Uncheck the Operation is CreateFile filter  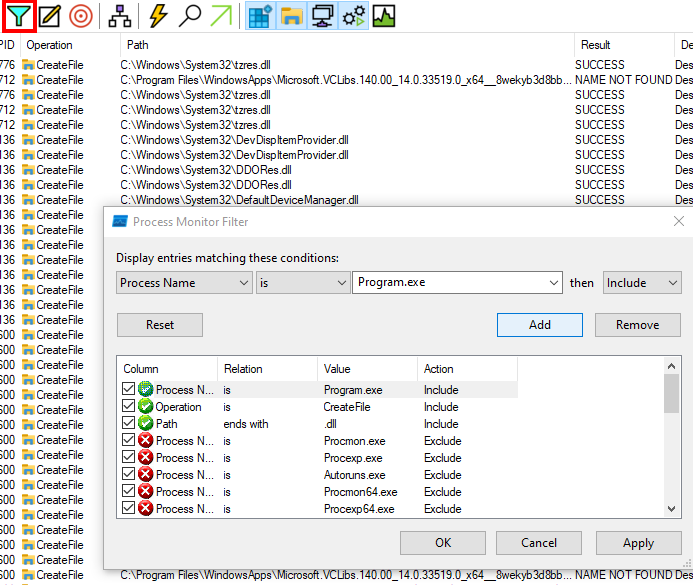(128, 407)
